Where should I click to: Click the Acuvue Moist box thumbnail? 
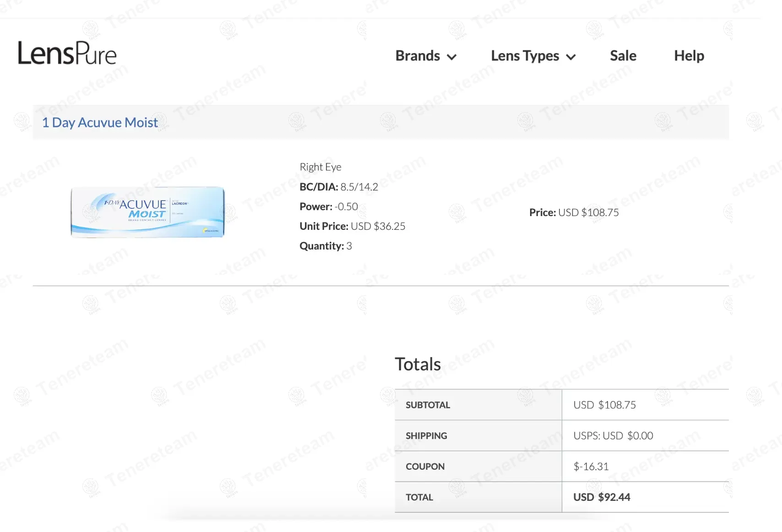(147, 212)
